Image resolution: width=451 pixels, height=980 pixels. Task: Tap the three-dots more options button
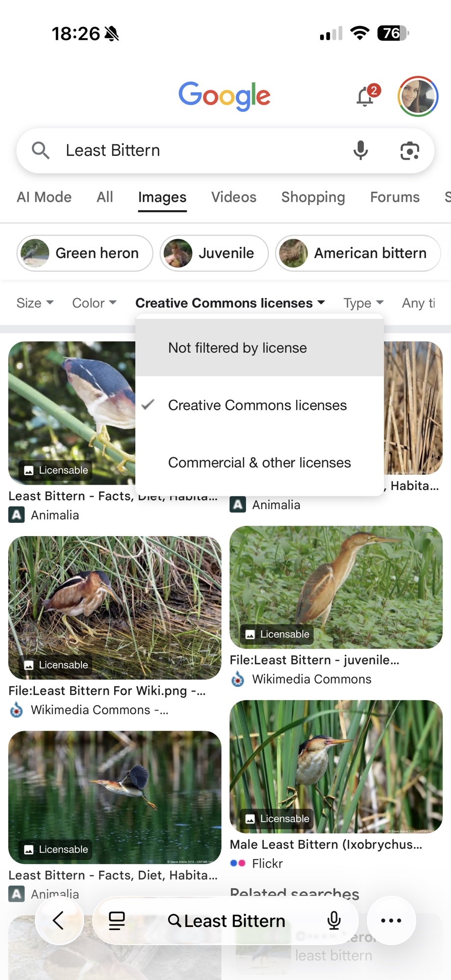coord(391,920)
